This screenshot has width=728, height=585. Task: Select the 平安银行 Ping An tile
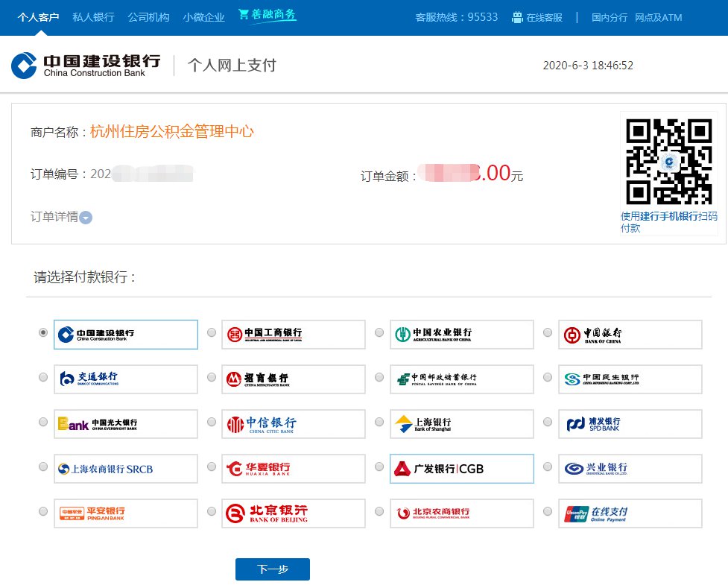tap(126, 513)
